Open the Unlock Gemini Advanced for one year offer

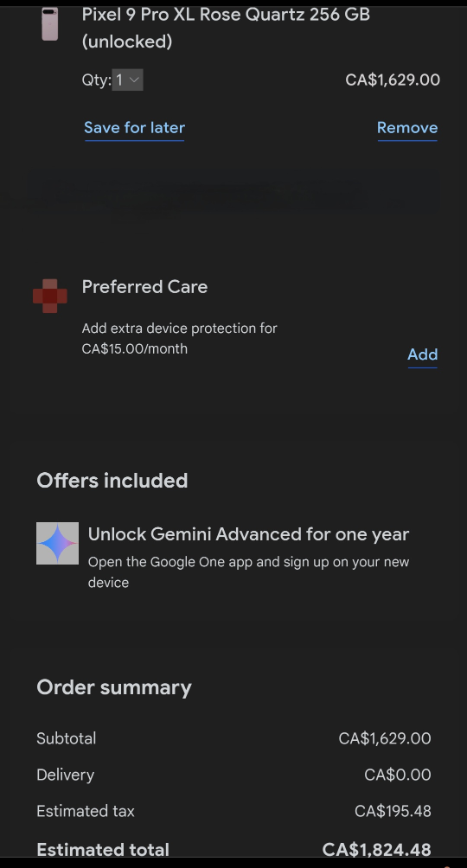point(249,534)
